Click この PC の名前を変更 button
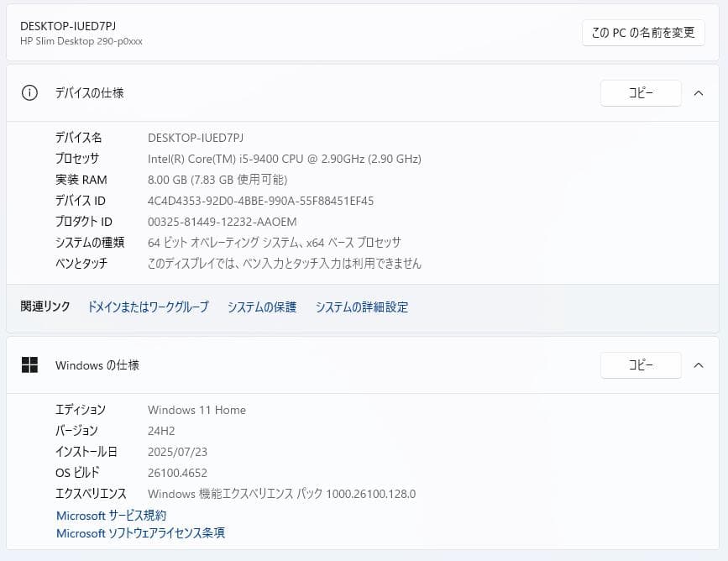The image size is (728, 561). point(643,33)
